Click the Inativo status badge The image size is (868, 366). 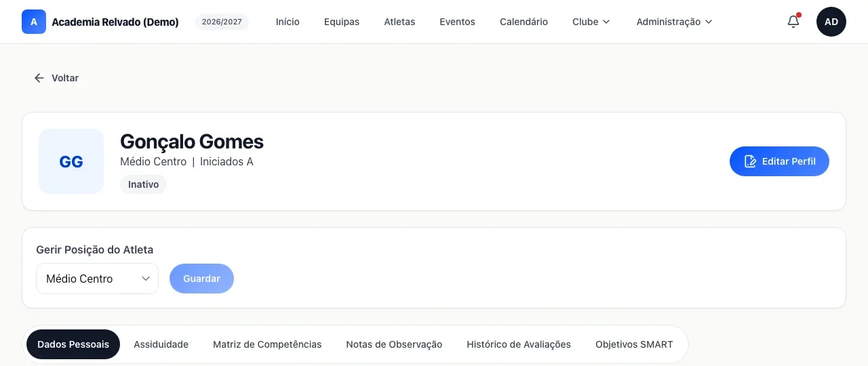point(143,184)
